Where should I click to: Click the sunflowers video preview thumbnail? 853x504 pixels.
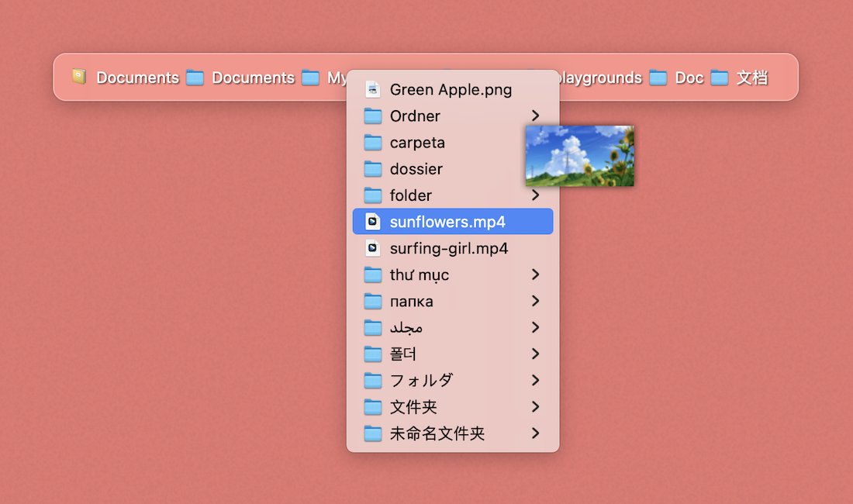click(579, 156)
